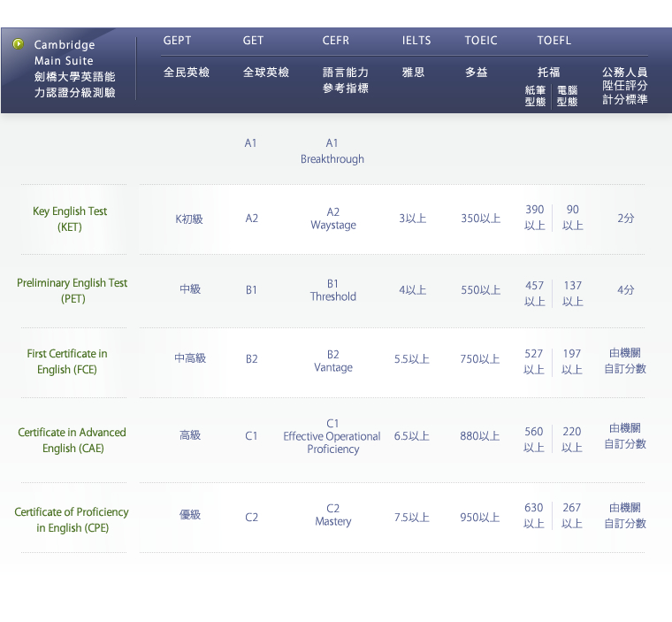The image size is (672, 622).
Task: Click the green arrow icon beside Cambridge Main Suite
Action: point(18,43)
